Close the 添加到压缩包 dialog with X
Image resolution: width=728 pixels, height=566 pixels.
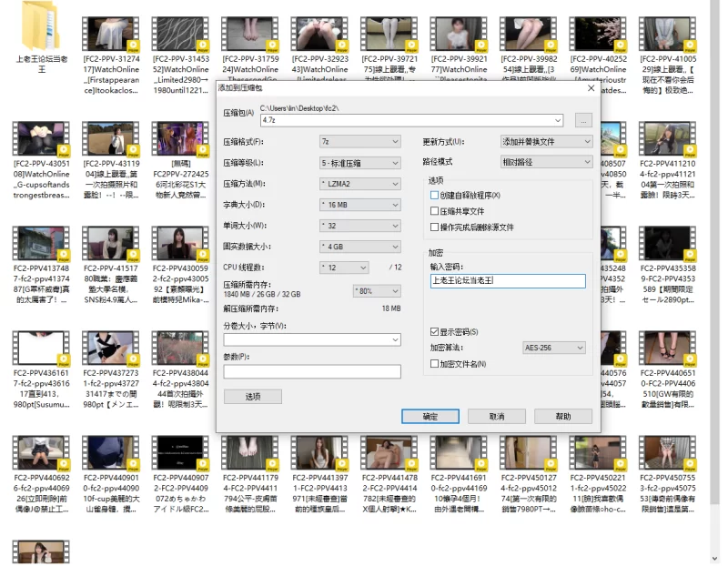click(591, 88)
